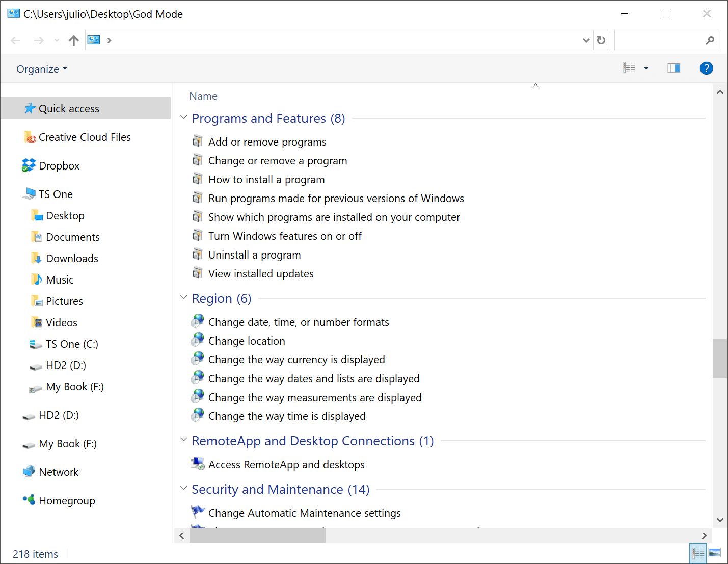The height and width of the screenshot is (564, 728).
Task: Collapse the Programs and Features group
Action: (x=184, y=118)
